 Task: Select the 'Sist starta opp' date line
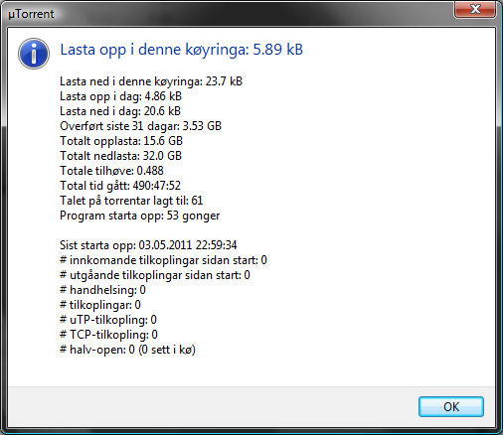tap(148, 245)
